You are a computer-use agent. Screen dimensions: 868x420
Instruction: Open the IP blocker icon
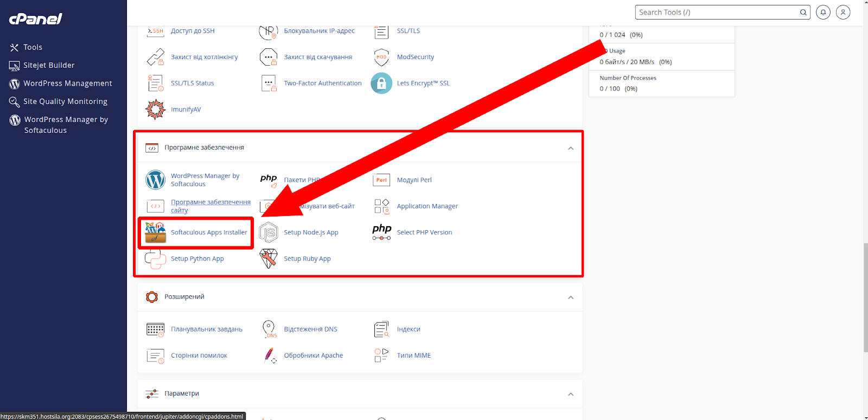coord(269,31)
